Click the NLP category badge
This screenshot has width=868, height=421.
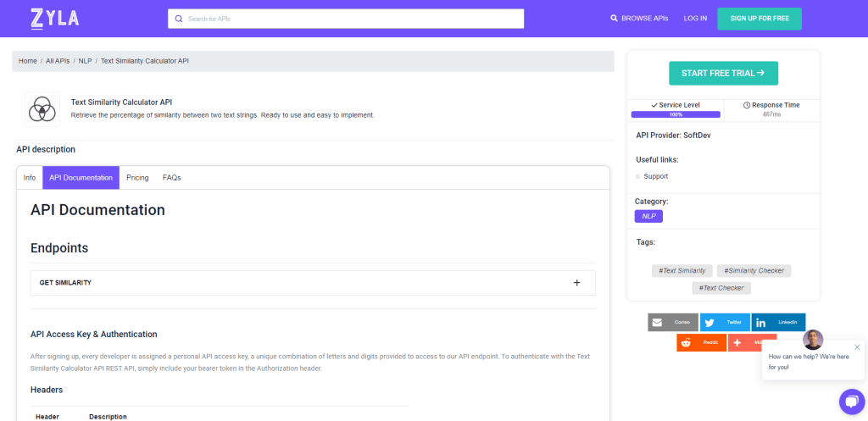point(648,216)
